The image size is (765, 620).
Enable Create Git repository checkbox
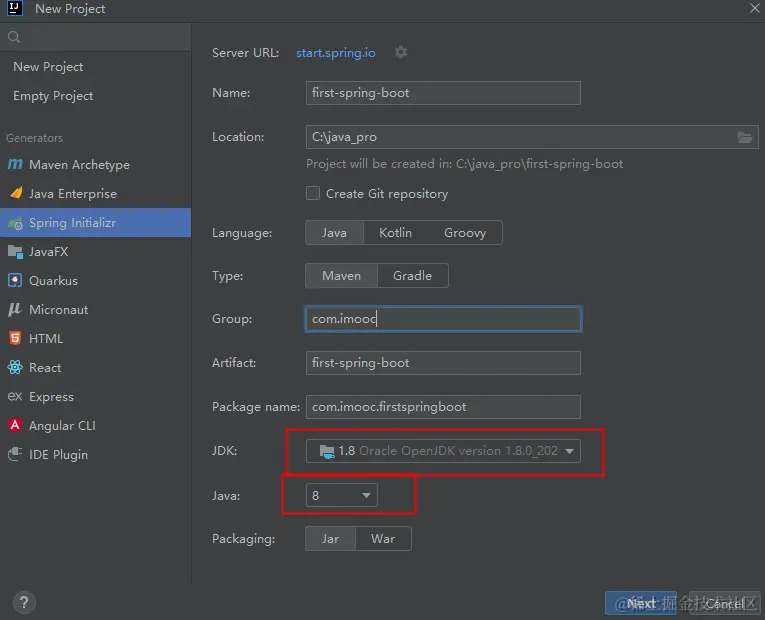[x=313, y=193]
